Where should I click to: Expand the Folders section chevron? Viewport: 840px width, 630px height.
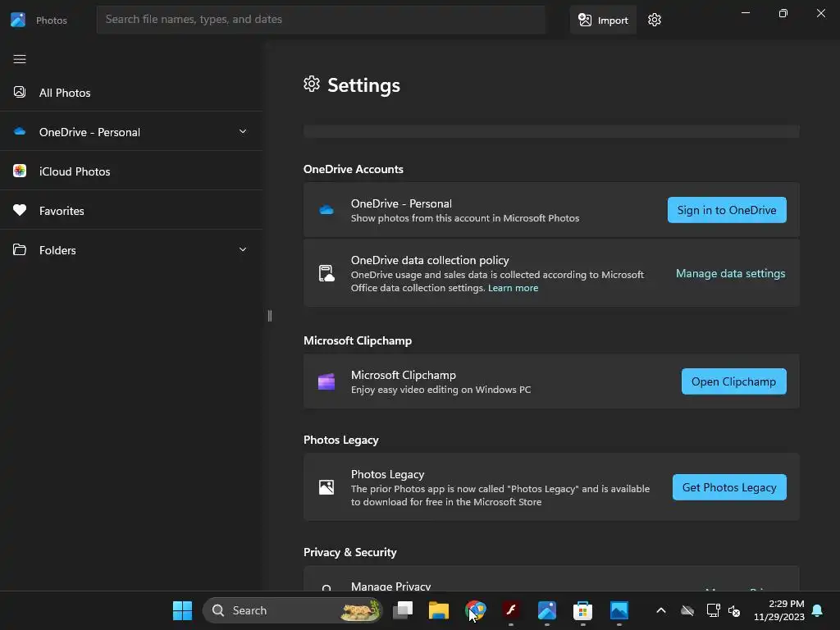point(243,249)
